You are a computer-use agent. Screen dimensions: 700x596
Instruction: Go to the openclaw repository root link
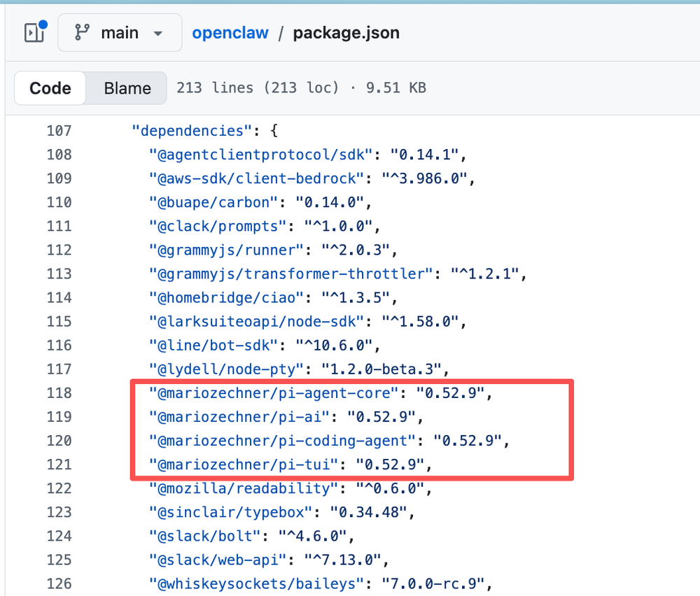(x=230, y=33)
